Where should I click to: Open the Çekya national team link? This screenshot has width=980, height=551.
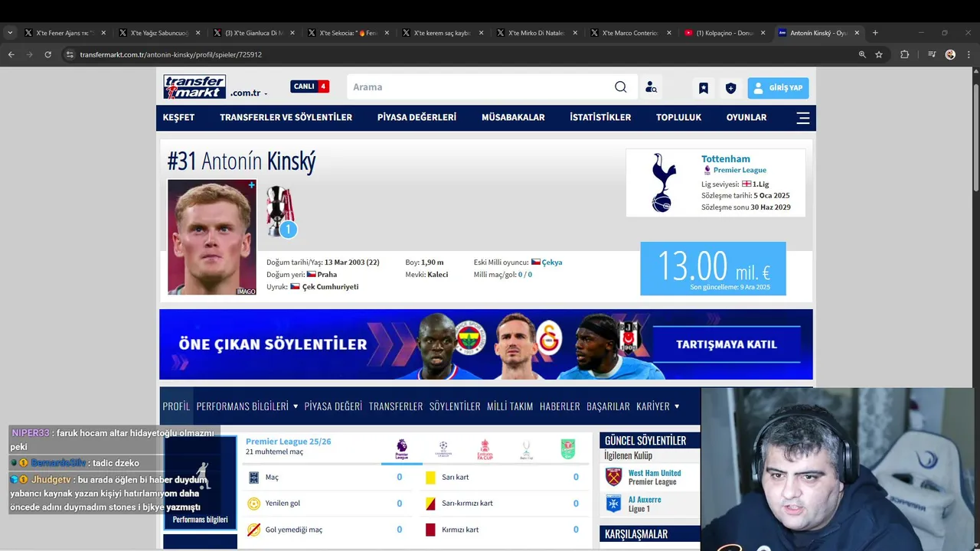(552, 262)
